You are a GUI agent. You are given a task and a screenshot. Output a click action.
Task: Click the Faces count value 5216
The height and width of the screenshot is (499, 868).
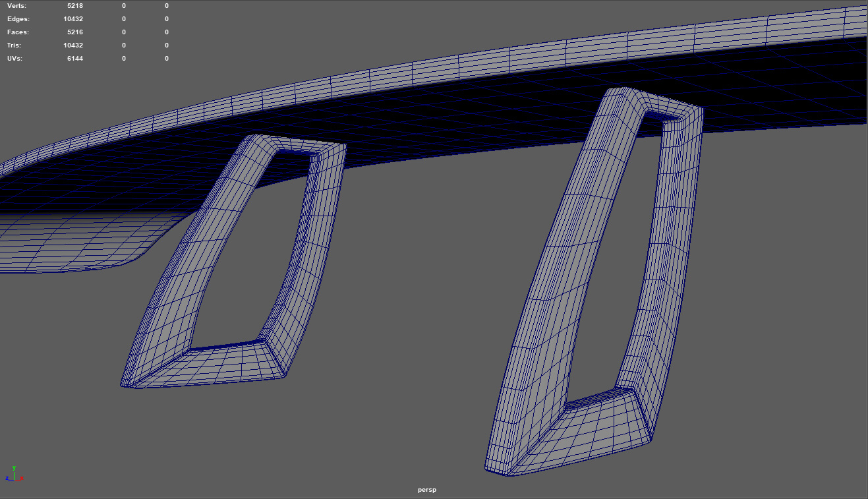click(x=74, y=32)
